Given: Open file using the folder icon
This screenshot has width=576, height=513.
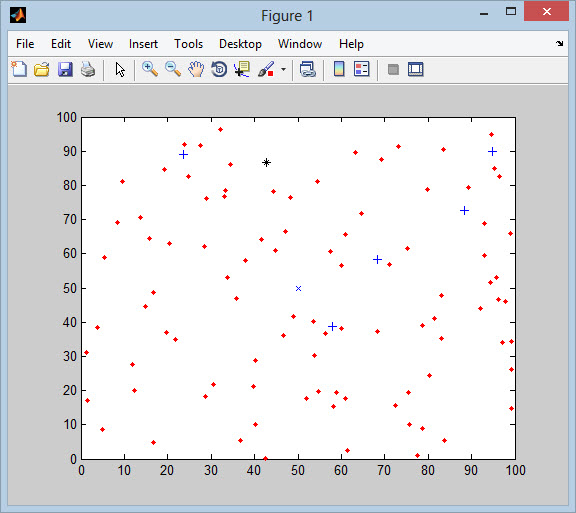Looking at the screenshot, I should click(x=42, y=69).
